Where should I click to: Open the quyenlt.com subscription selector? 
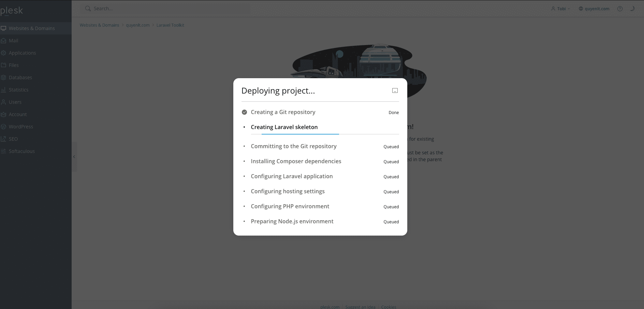594,9
